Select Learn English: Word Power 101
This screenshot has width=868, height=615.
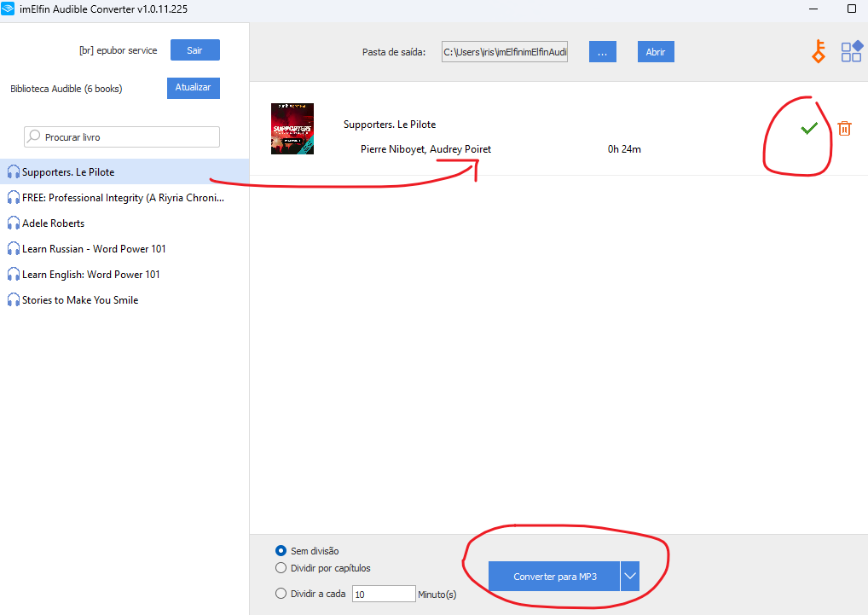[x=124, y=274]
